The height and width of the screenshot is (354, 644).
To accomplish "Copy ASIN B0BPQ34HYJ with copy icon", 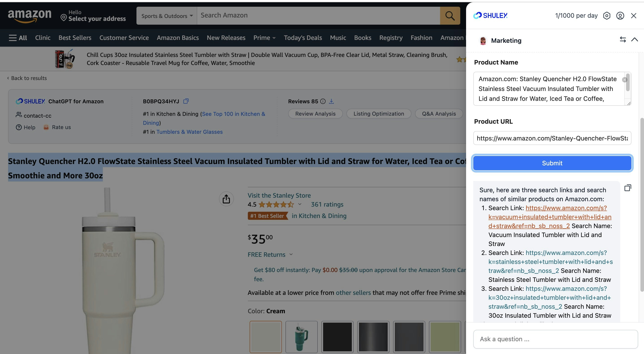I will click(x=186, y=101).
